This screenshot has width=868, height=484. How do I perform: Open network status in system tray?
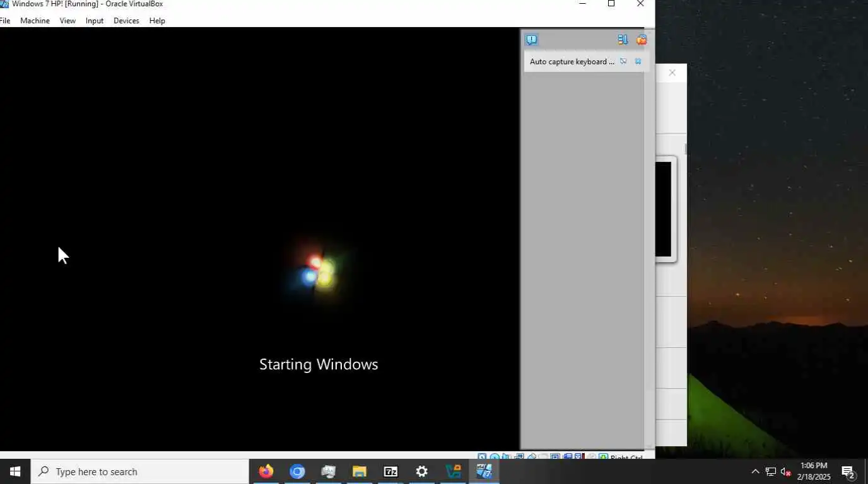[x=770, y=471]
